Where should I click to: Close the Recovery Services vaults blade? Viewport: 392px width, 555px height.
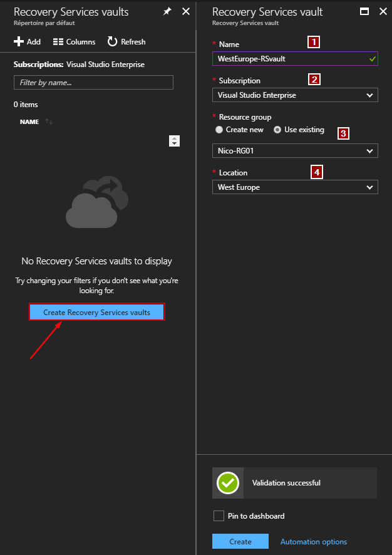186,12
